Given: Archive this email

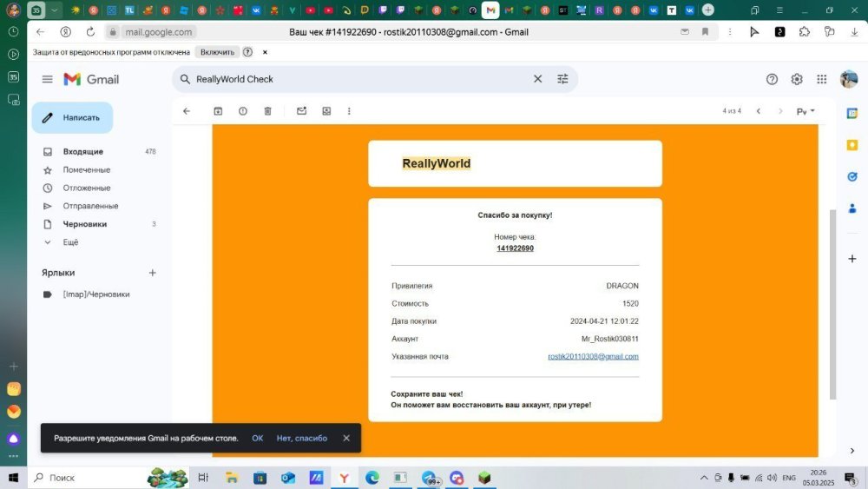Looking at the screenshot, I should pos(218,111).
